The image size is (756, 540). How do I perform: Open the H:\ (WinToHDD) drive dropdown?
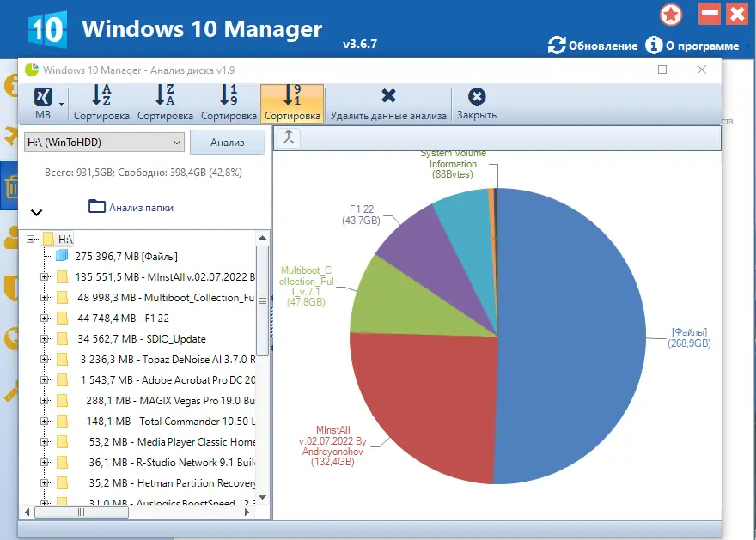[x=104, y=143]
